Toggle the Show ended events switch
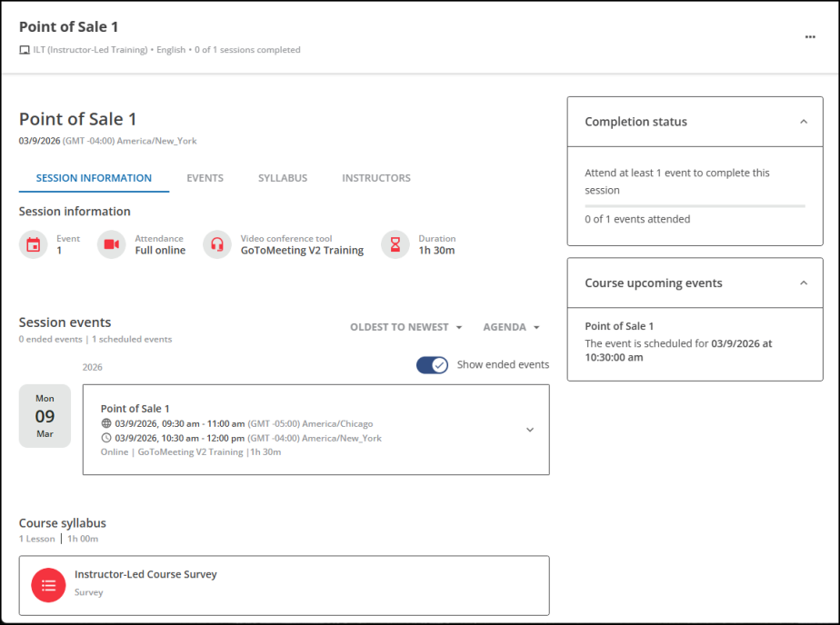This screenshot has width=840, height=625. [x=432, y=364]
